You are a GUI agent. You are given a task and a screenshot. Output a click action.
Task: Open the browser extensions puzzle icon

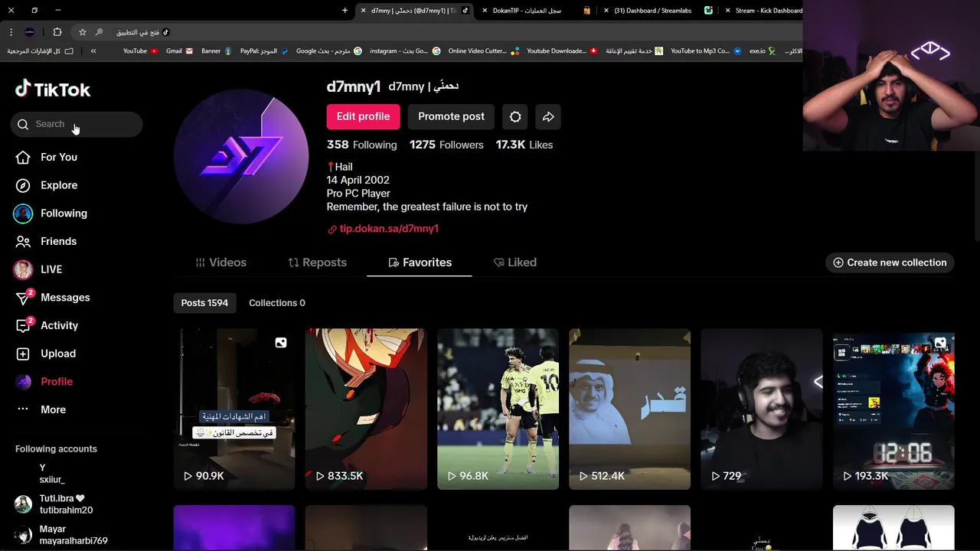[x=57, y=32]
